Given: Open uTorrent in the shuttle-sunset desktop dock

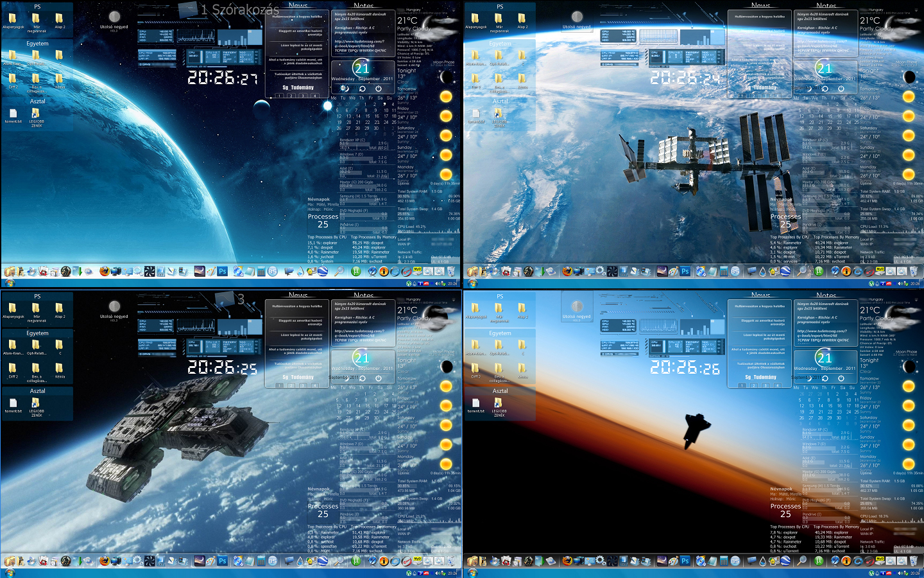Looking at the screenshot, I should tap(818, 561).
